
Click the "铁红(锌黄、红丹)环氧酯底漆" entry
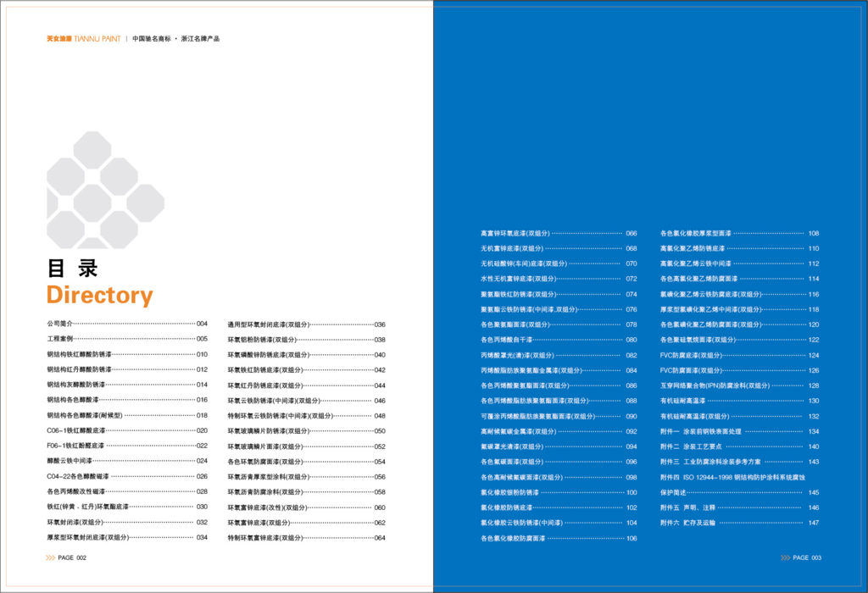(127, 507)
